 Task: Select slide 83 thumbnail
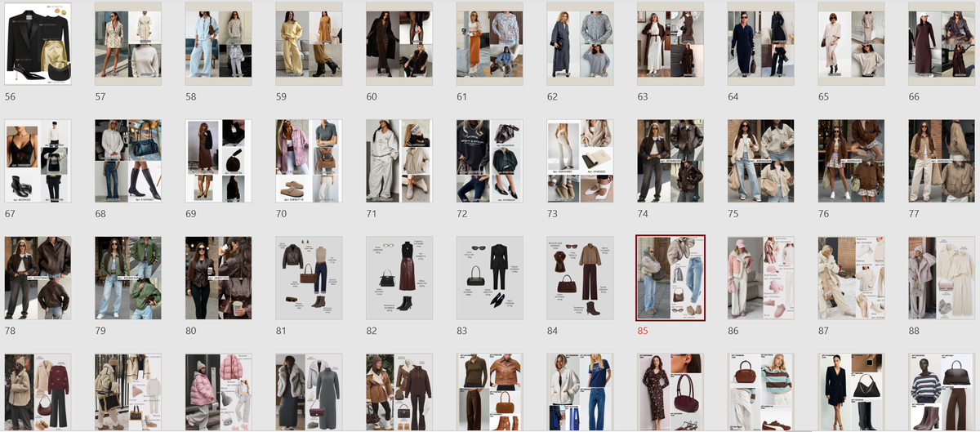click(x=489, y=278)
